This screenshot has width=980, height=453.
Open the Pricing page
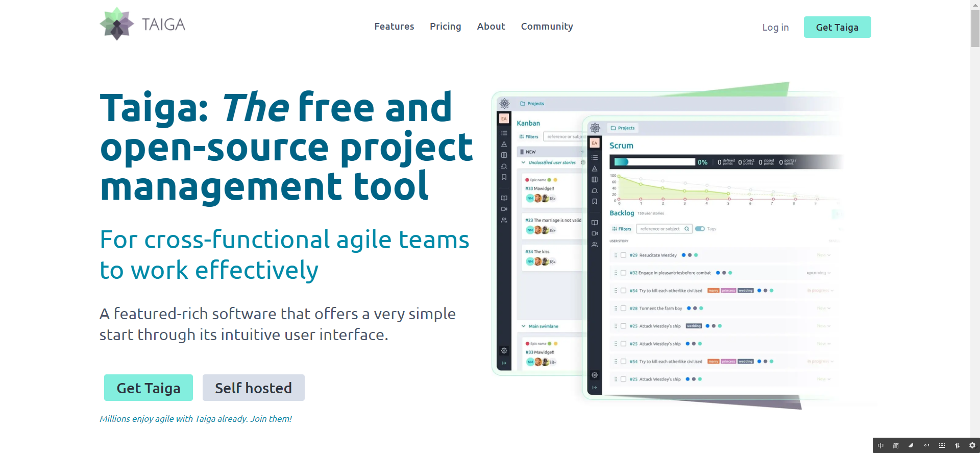tap(445, 27)
